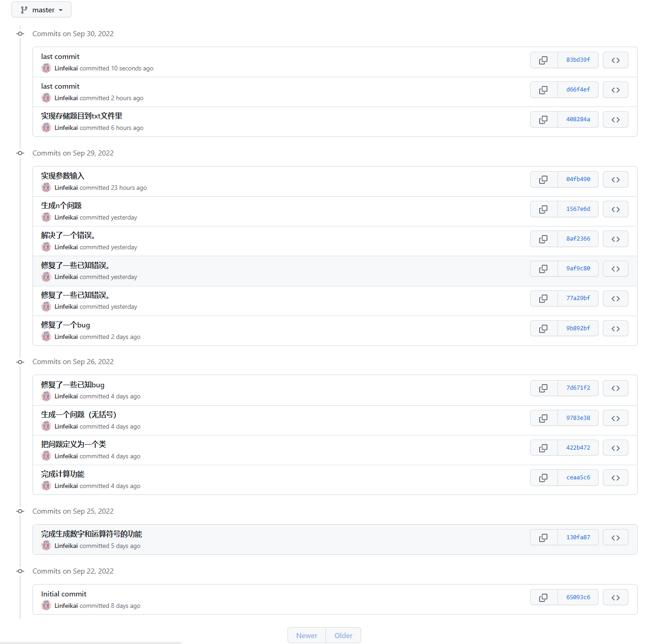The width and height of the screenshot is (655, 644).
Task: Open commit hash link 9af9c80
Action: click(578, 268)
